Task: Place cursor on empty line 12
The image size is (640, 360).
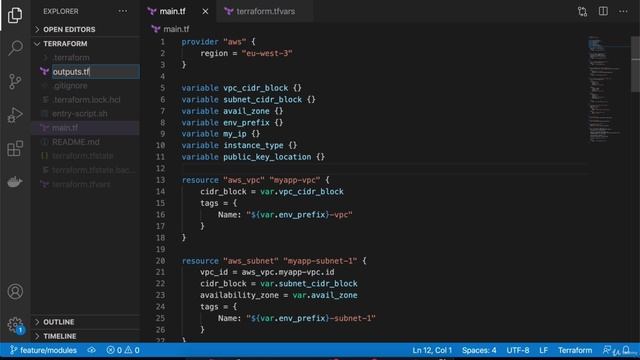Action: click(384, 169)
